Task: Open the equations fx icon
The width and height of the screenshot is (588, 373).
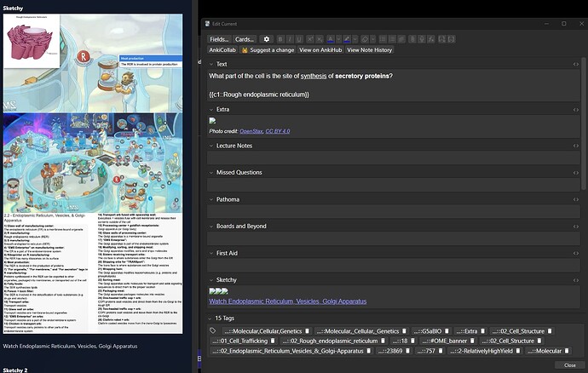Action: click(x=431, y=39)
